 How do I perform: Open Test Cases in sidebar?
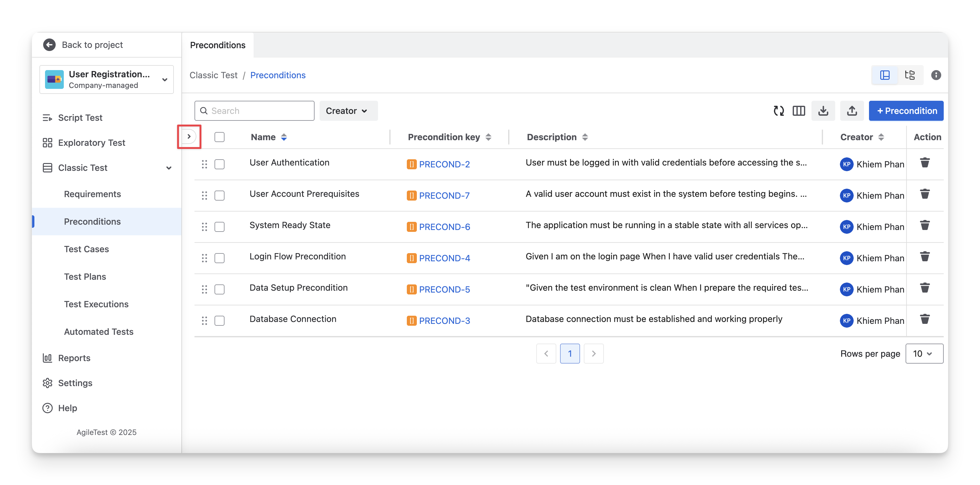[x=86, y=249]
